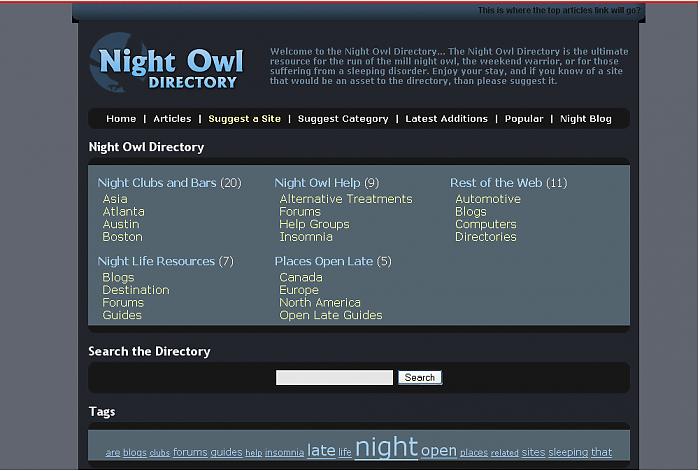Click the 'clubs' tag
This screenshot has width=700, height=471.
[x=159, y=454]
